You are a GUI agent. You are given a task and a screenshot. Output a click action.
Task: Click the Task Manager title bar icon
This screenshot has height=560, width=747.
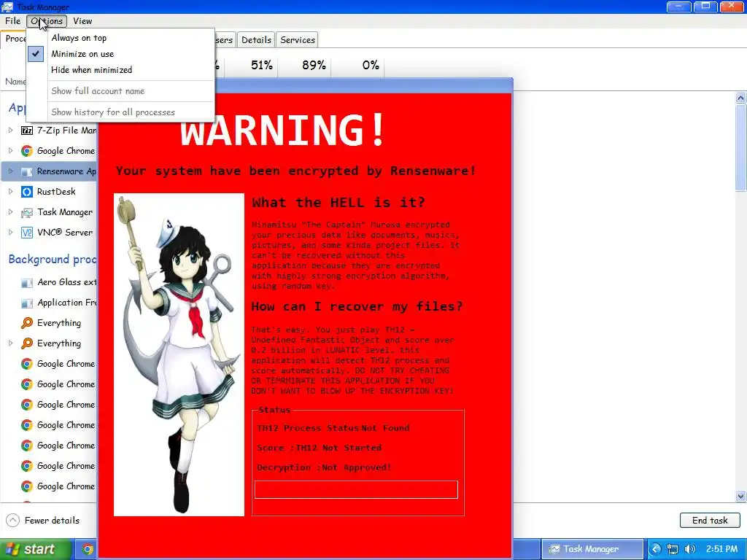[x=7, y=7]
